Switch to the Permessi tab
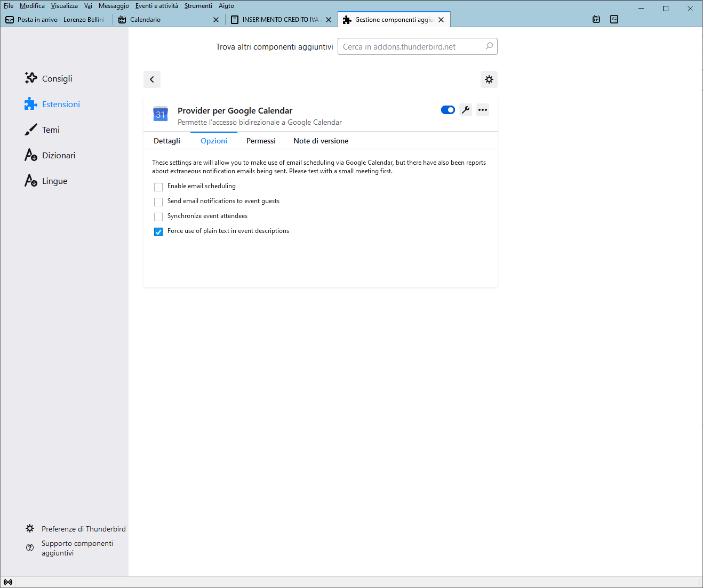 click(261, 140)
